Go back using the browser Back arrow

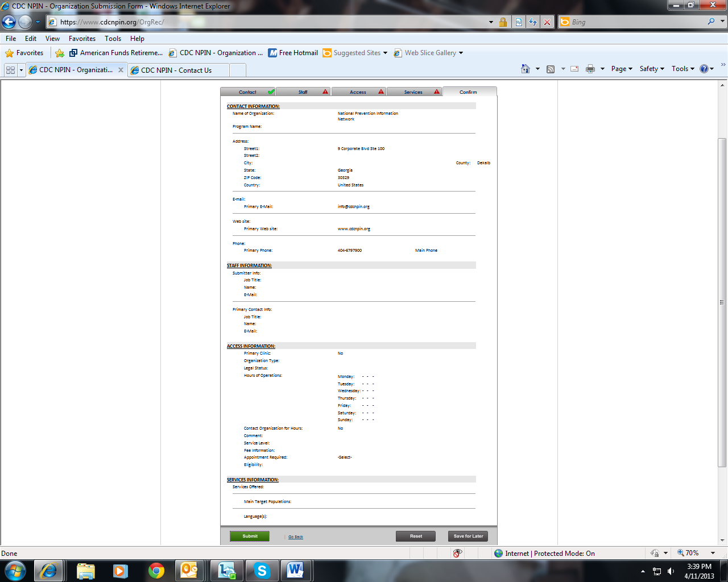coord(9,22)
